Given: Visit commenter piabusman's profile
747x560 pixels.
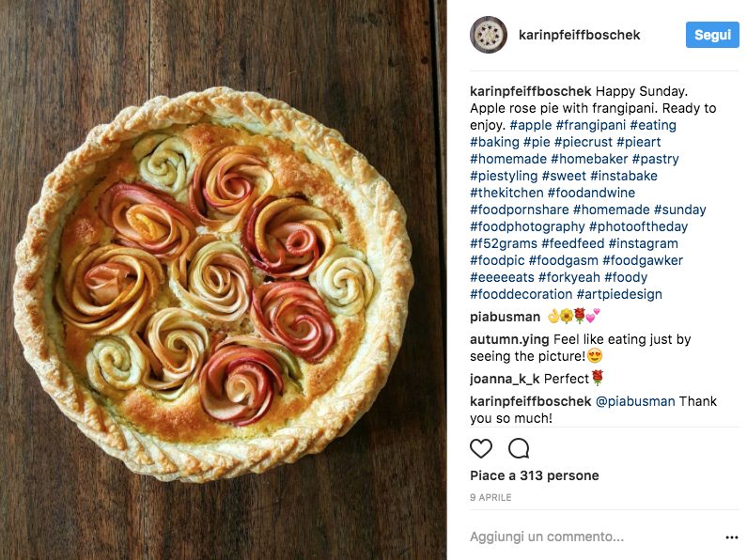Looking at the screenshot, I should click(x=505, y=318).
